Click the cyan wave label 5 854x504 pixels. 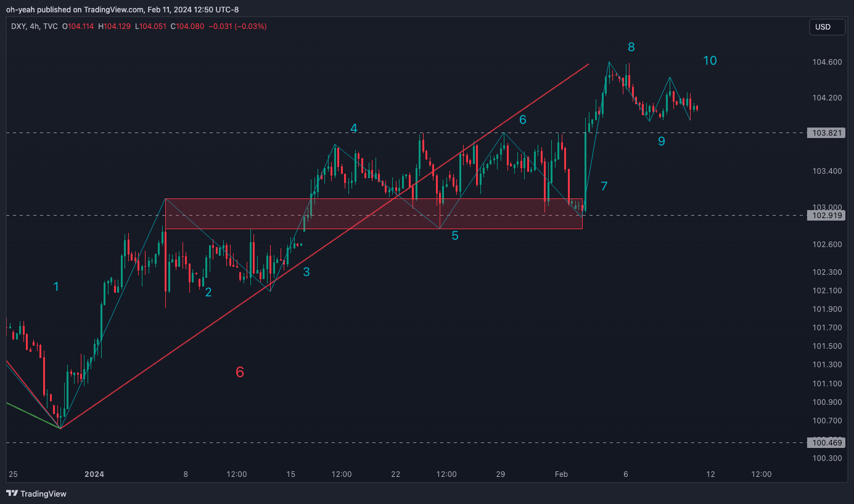[455, 235]
